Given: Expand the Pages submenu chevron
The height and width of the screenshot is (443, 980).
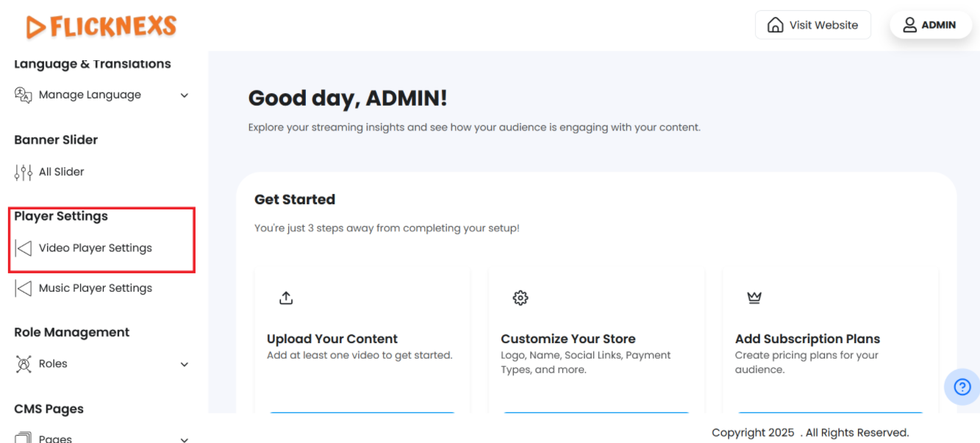Looking at the screenshot, I should [x=185, y=439].
